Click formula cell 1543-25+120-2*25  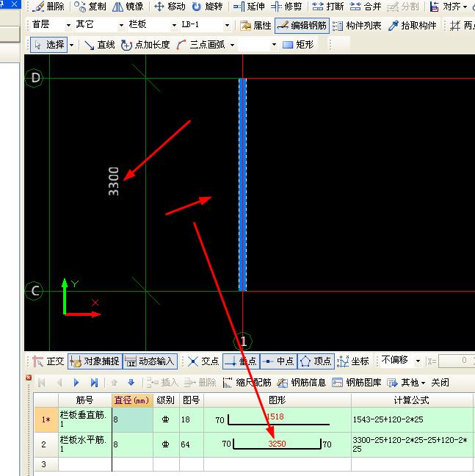pyautogui.click(x=411, y=420)
